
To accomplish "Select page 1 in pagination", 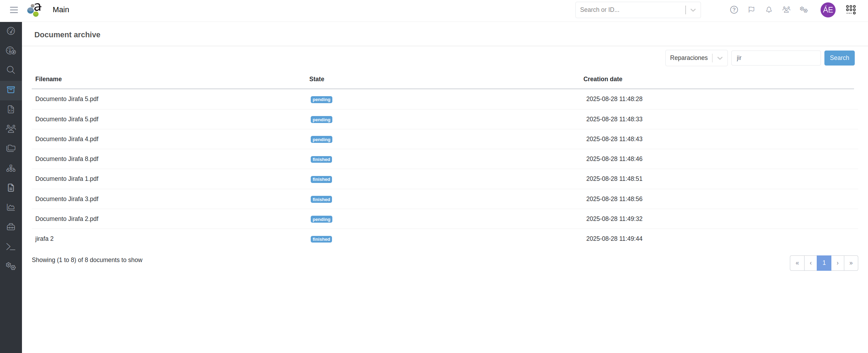I will tap(824, 263).
